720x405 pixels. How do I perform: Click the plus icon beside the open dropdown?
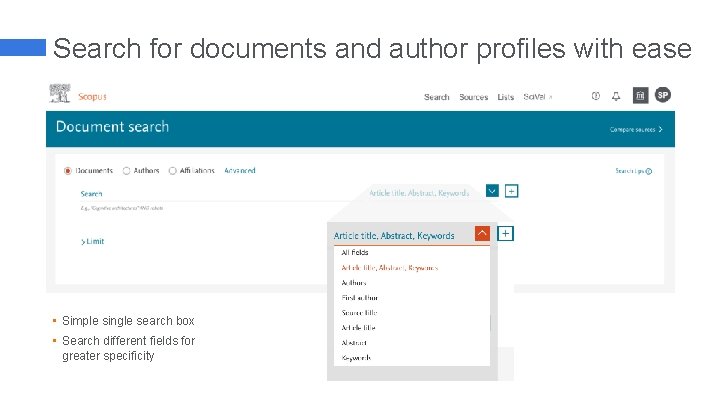[x=506, y=234]
